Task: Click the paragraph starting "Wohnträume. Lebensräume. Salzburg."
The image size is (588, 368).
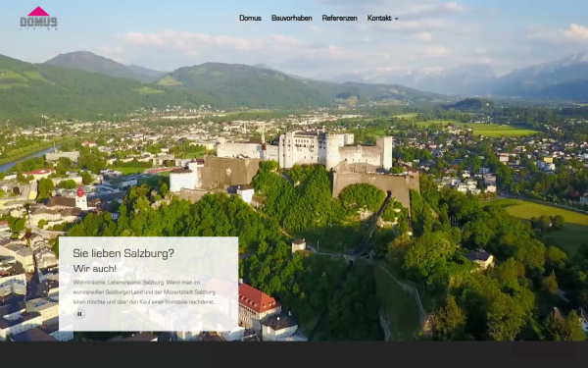Action: tap(144, 291)
